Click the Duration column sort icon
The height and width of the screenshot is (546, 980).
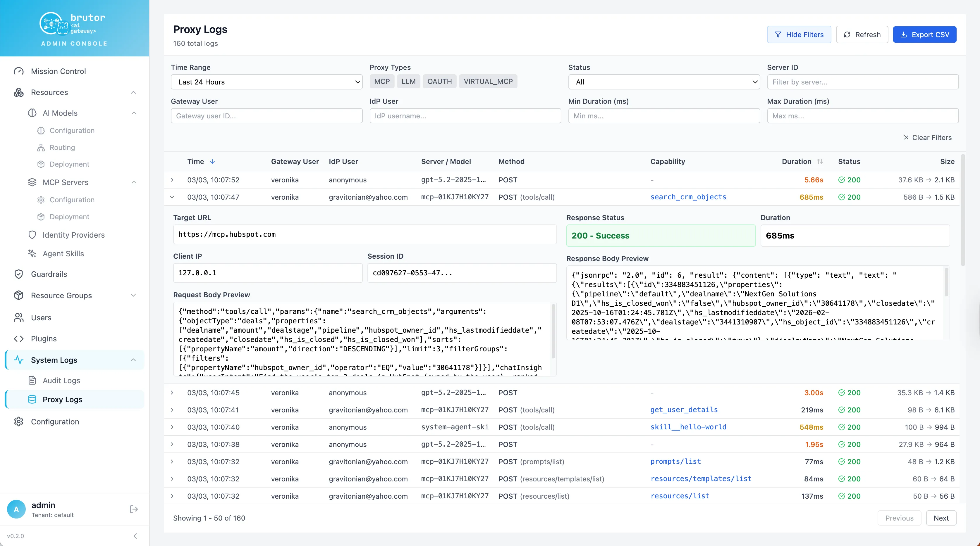(820, 162)
